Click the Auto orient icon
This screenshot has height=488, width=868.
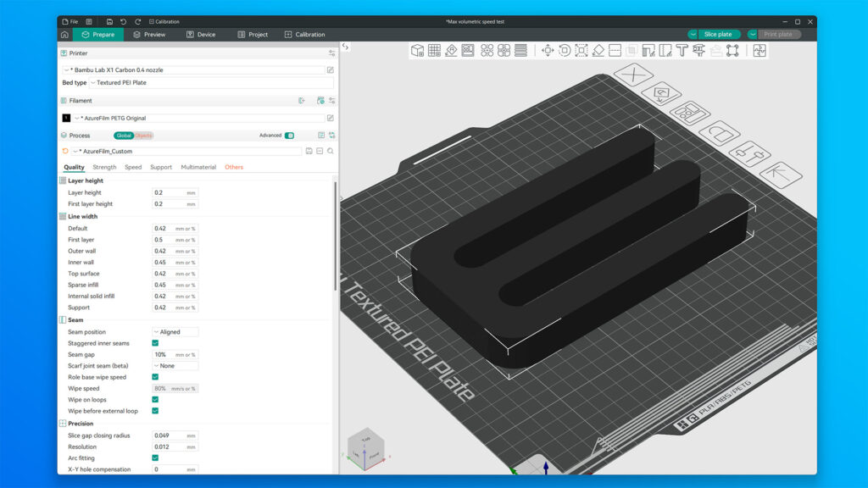click(x=452, y=51)
